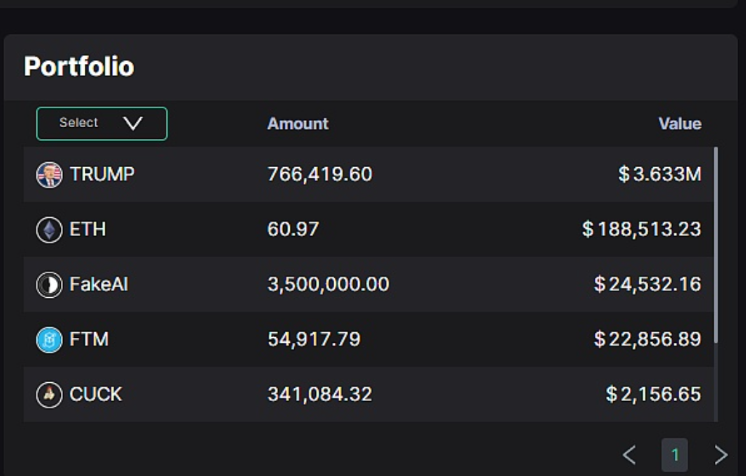Click the ETH Ethereum diamond icon
Image resolution: width=746 pixels, height=476 pixels.
[x=48, y=230]
